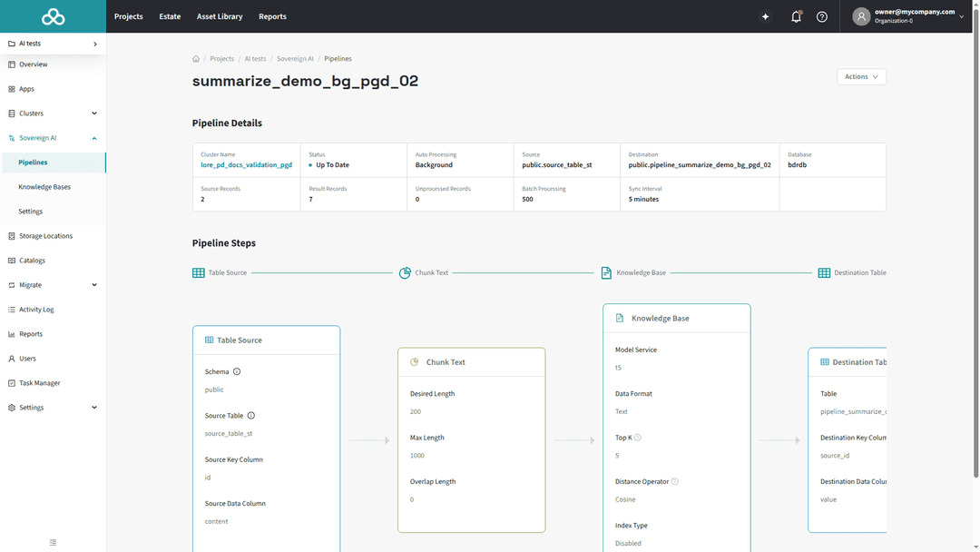Click the company logo in the top bar
Image resolution: width=980 pixels, height=552 pixels.
pos(52,15)
